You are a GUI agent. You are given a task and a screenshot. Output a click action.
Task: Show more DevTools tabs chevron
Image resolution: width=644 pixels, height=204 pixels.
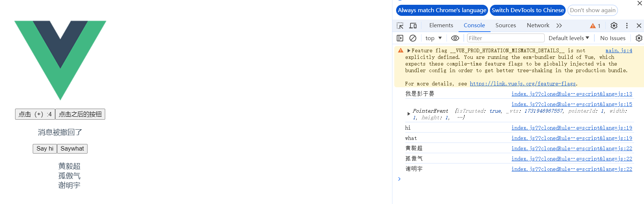click(559, 25)
